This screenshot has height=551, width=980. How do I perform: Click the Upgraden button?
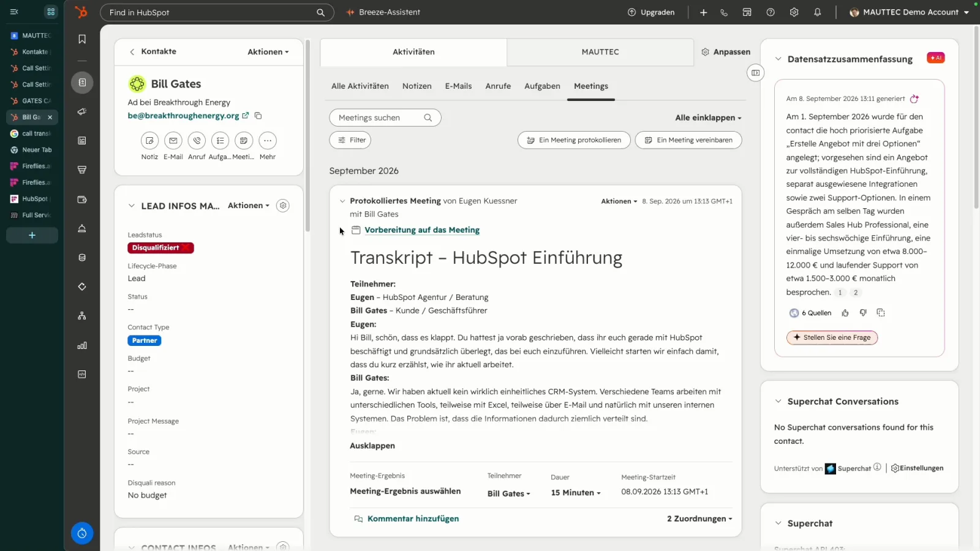pos(651,12)
